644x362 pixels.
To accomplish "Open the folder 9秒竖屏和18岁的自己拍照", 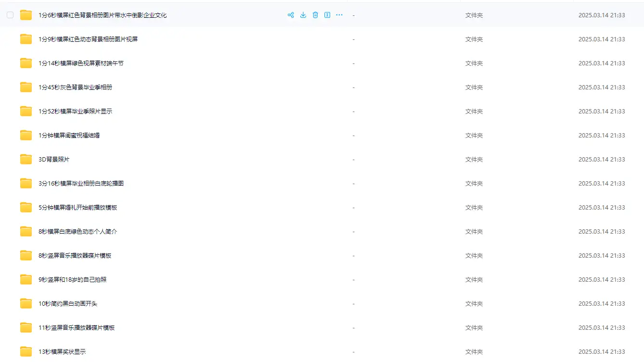I will 73,280.
